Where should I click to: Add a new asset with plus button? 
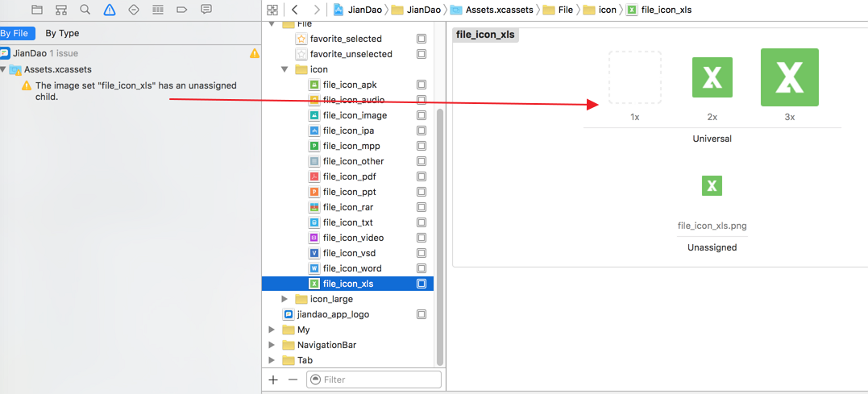tap(273, 379)
